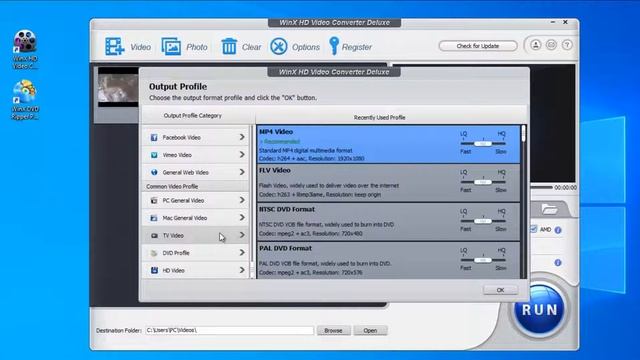Click the output folder icon in main window
This screenshot has width=640, height=360.
point(549,209)
